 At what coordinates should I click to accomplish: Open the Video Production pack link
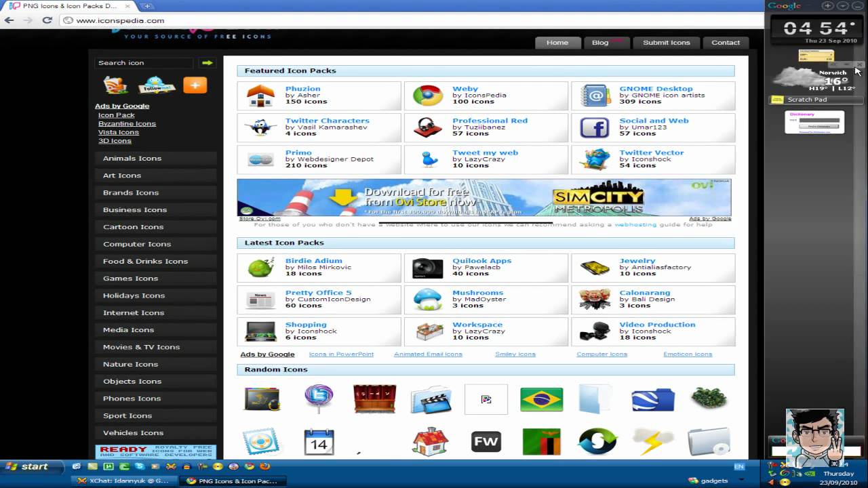coord(657,325)
